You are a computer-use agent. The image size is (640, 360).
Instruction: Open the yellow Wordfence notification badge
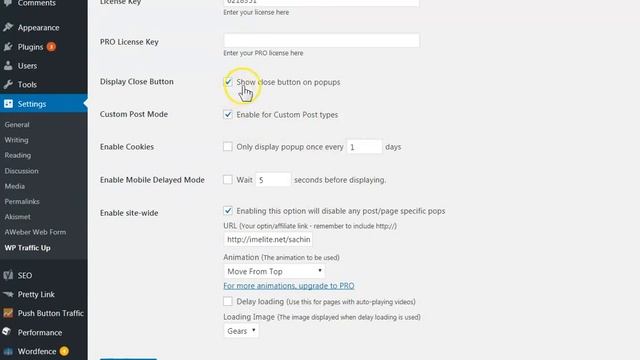pyautogui.click(x=64, y=351)
